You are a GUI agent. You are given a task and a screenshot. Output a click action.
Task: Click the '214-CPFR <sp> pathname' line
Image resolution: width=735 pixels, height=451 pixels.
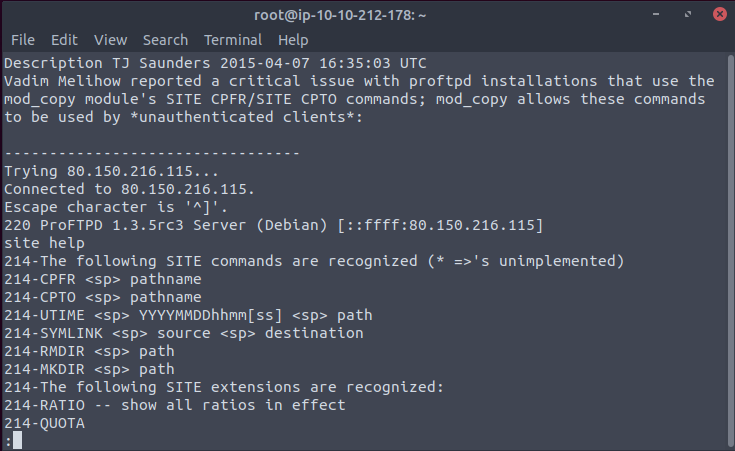click(x=103, y=279)
